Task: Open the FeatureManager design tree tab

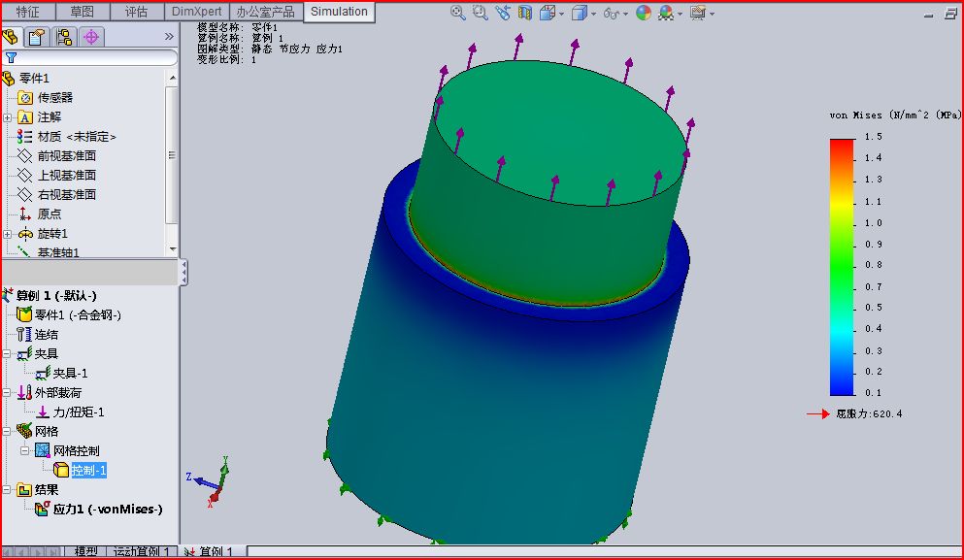Action: (11, 38)
